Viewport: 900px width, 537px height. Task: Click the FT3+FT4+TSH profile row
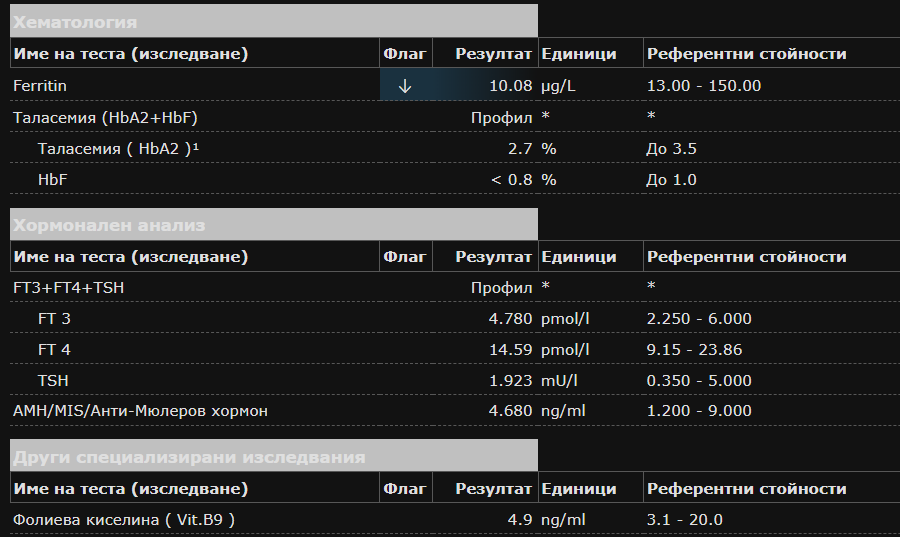[x=68, y=288]
